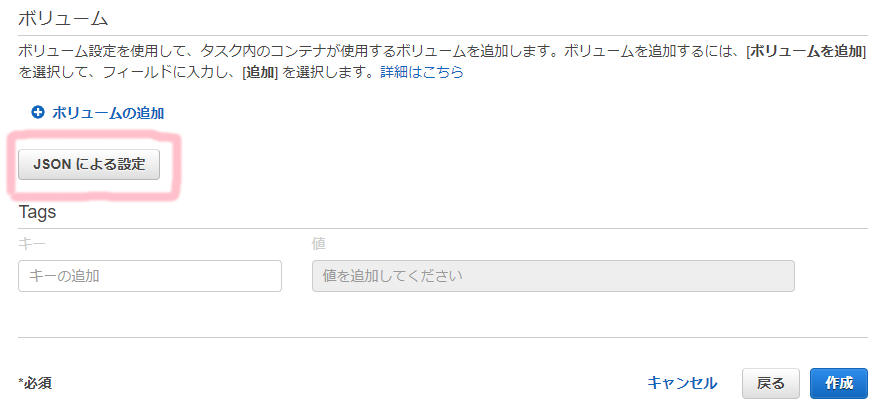Click the *必須 required note
This screenshot has height=406, width=882.
tap(35, 384)
